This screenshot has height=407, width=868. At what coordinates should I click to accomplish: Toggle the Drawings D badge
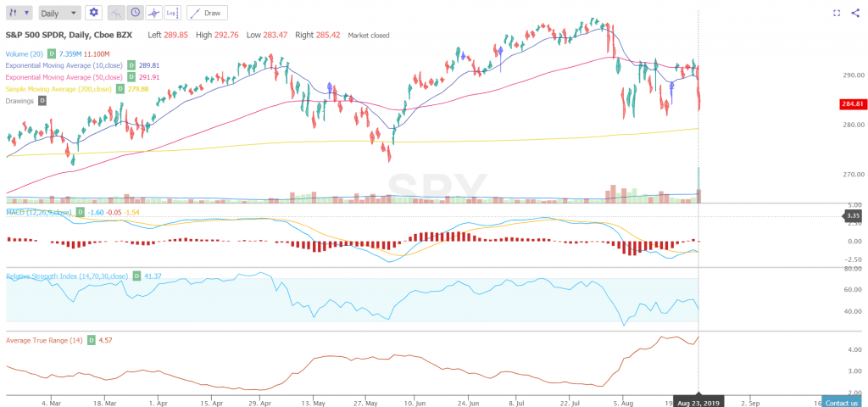click(42, 101)
